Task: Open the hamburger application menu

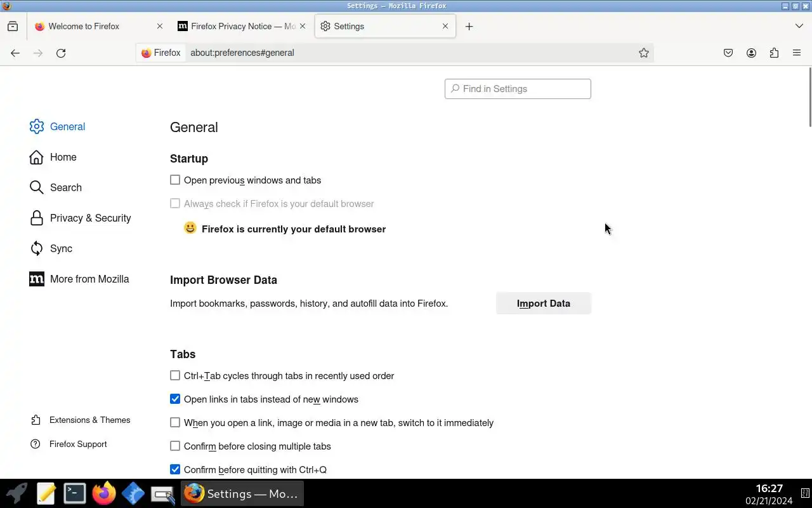Action: [797, 53]
